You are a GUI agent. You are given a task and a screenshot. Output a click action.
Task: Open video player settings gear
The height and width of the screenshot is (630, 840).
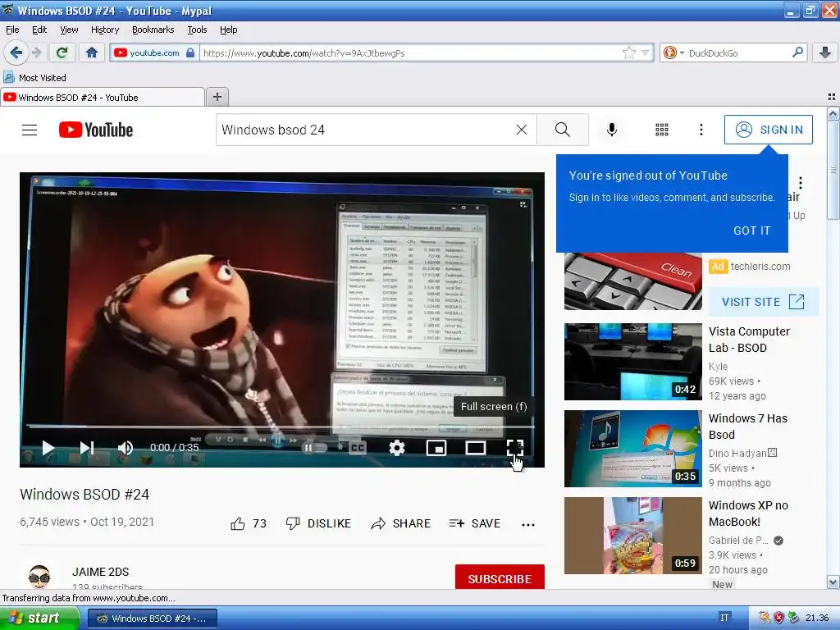coord(396,447)
